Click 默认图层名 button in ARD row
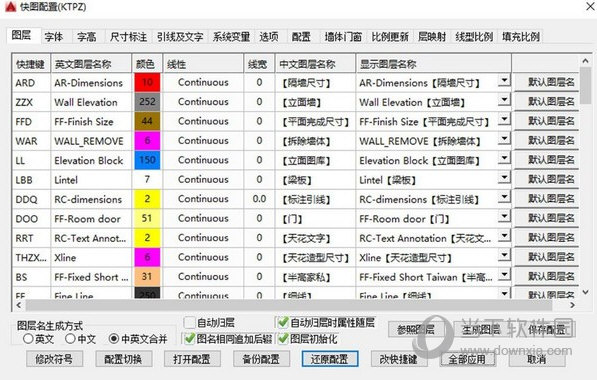 coord(546,82)
